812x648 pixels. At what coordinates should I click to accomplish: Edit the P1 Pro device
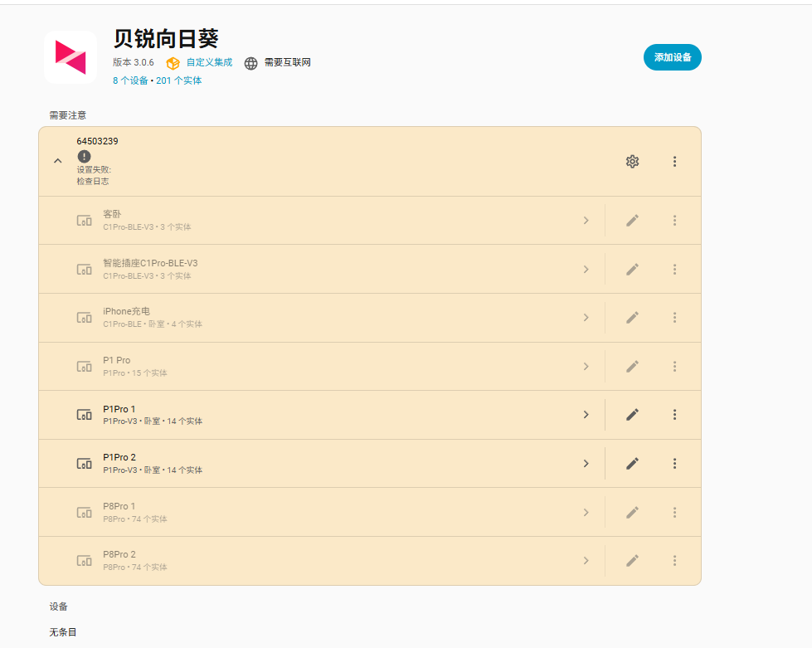pyautogui.click(x=632, y=367)
